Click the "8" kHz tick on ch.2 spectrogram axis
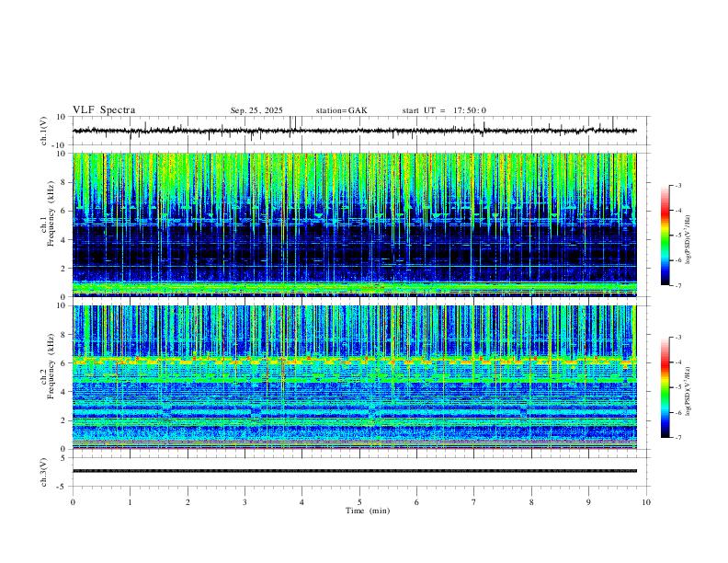 [64, 335]
